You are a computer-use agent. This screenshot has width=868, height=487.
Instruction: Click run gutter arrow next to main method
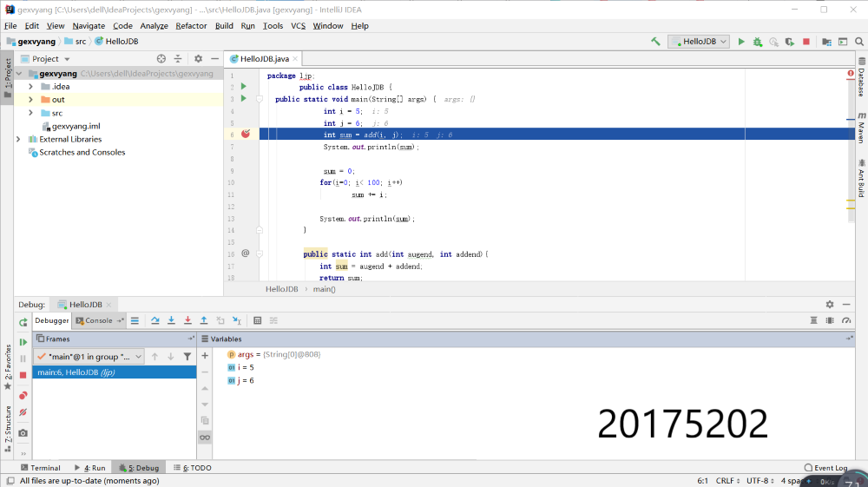pos(244,98)
